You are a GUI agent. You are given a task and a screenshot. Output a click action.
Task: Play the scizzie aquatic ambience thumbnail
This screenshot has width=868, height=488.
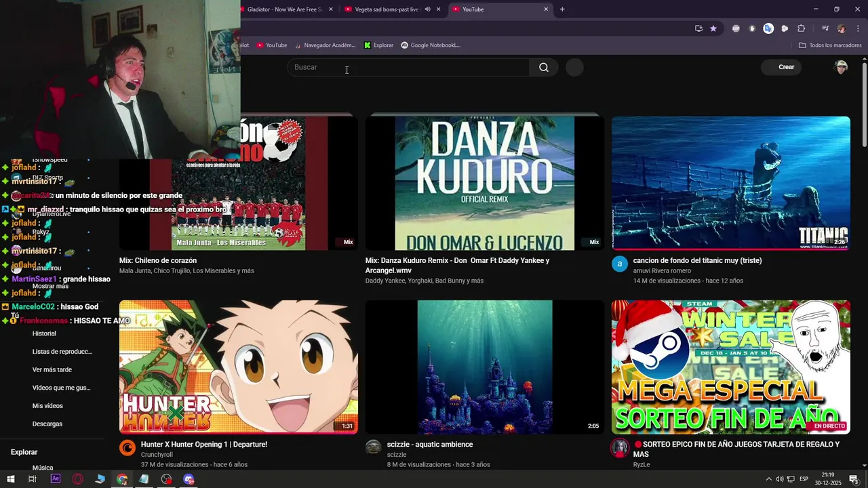(484, 367)
